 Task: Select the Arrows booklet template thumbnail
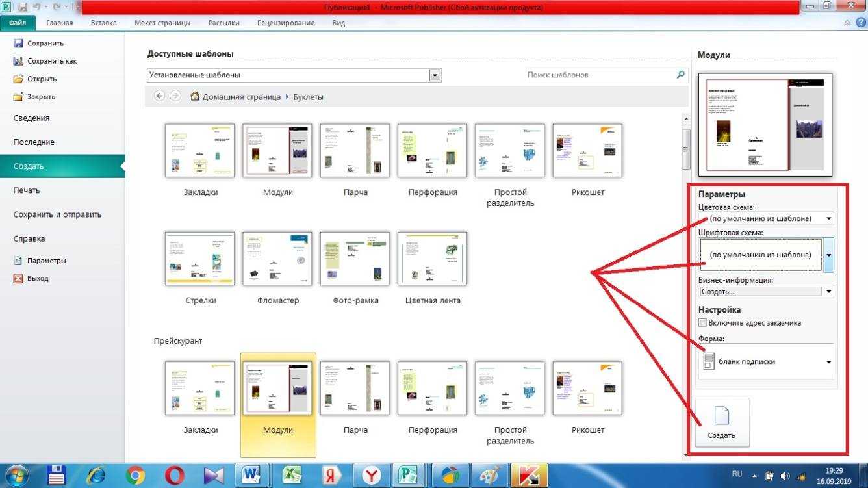pyautogui.click(x=199, y=259)
